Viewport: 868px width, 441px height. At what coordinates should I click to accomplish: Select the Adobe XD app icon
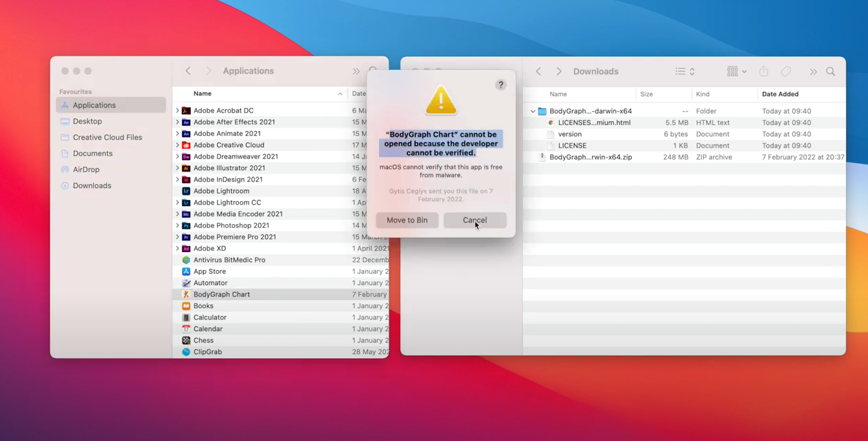pos(186,249)
